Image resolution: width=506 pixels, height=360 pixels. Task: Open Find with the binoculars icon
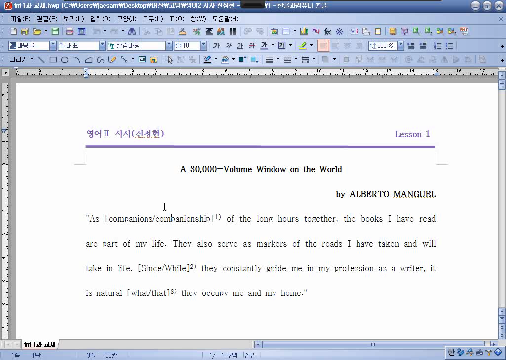click(x=132, y=31)
